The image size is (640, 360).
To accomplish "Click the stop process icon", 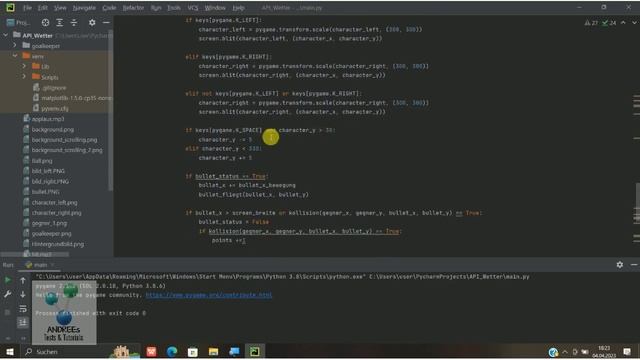I will point(7,312).
